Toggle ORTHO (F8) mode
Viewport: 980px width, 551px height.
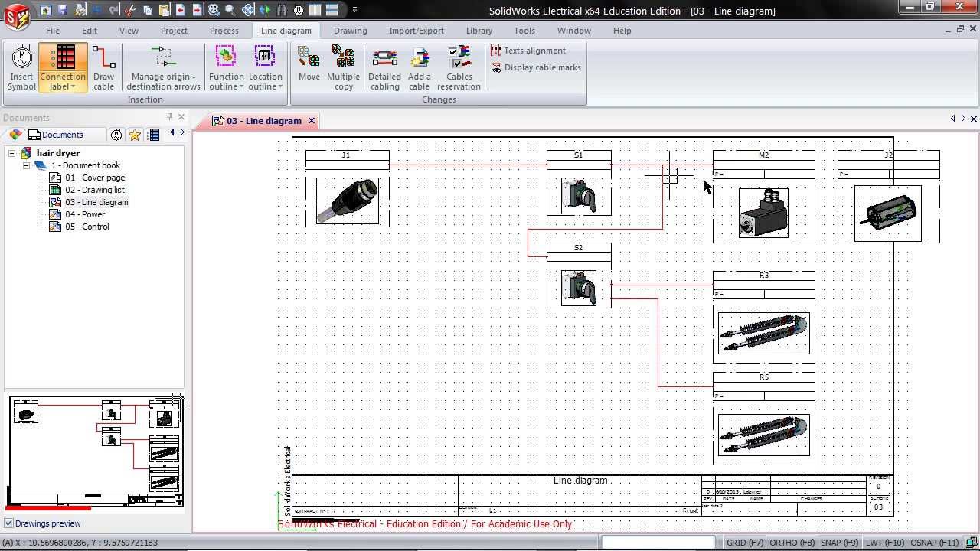point(792,543)
